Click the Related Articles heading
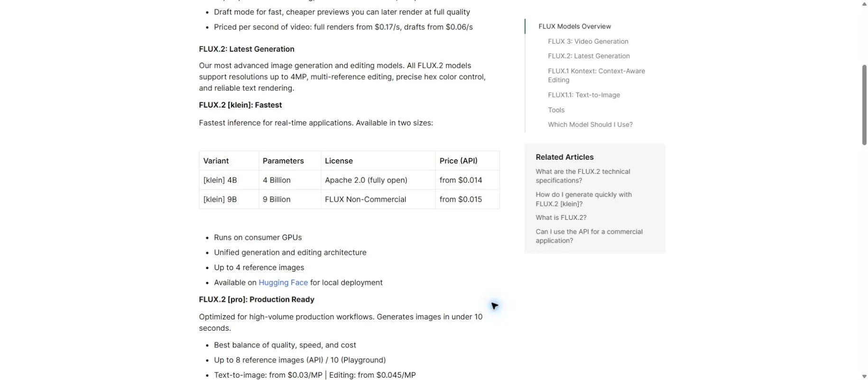868x380 pixels. [x=564, y=157]
